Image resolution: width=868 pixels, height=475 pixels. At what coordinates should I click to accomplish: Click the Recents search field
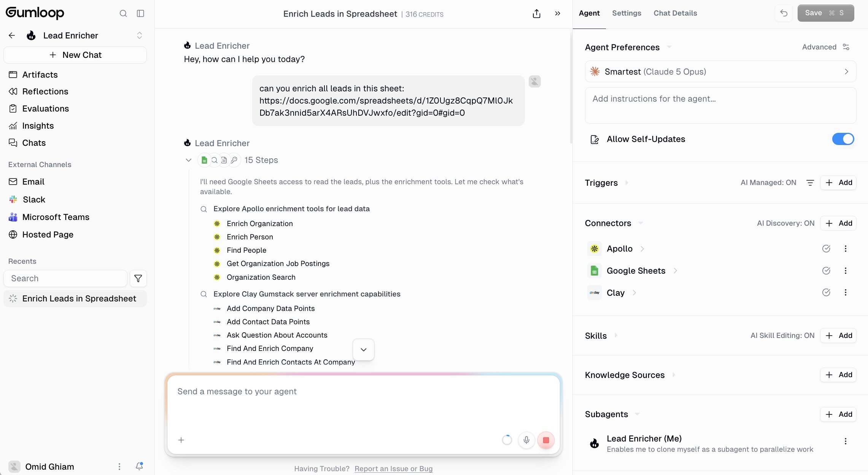point(65,278)
